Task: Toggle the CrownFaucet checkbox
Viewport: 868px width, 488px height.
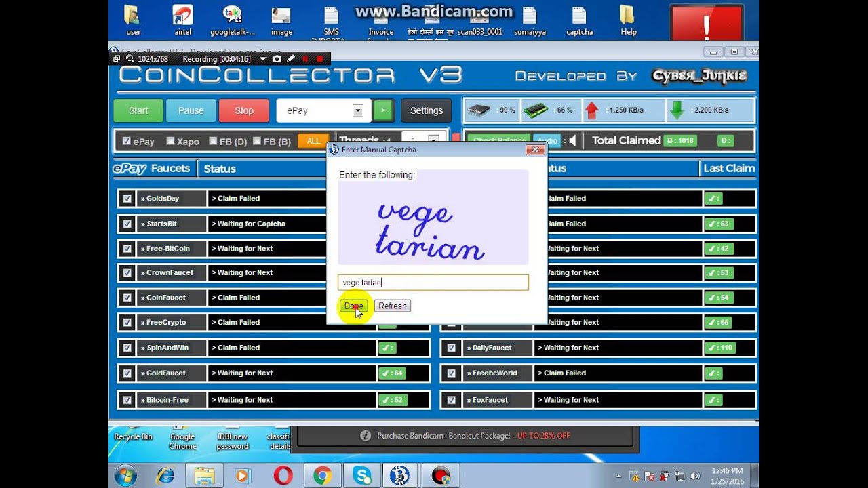Action: point(127,272)
